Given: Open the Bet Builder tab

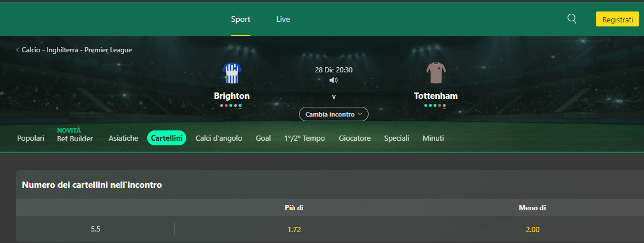Looking at the screenshot, I should [x=75, y=138].
